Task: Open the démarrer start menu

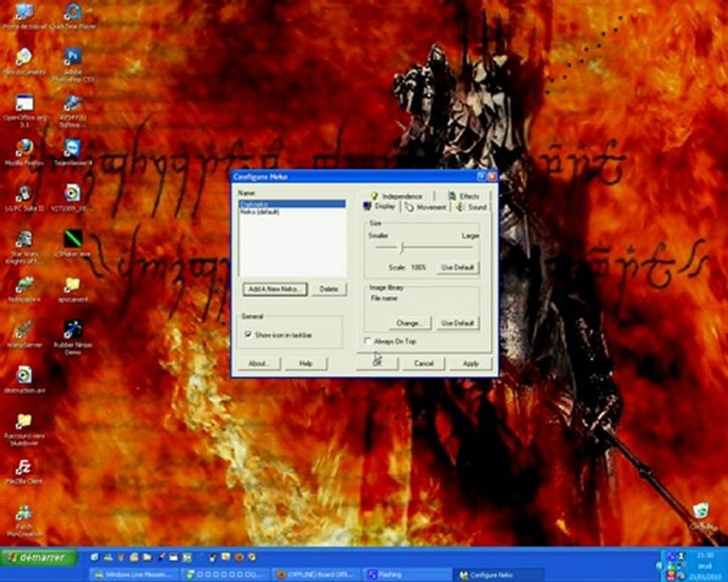Action: click(x=39, y=557)
